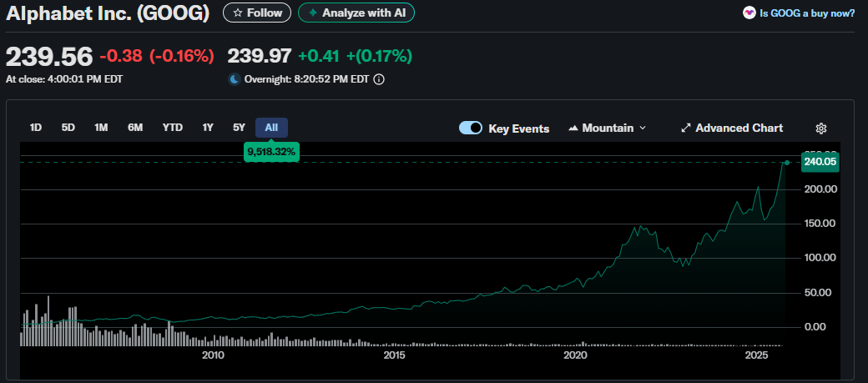Open the Mountain chart type dropdown
This screenshot has height=383, width=868.
pos(607,129)
